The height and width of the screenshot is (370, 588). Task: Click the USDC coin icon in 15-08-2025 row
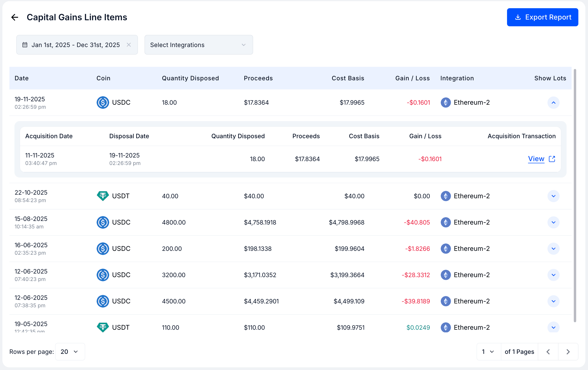pos(103,222)
